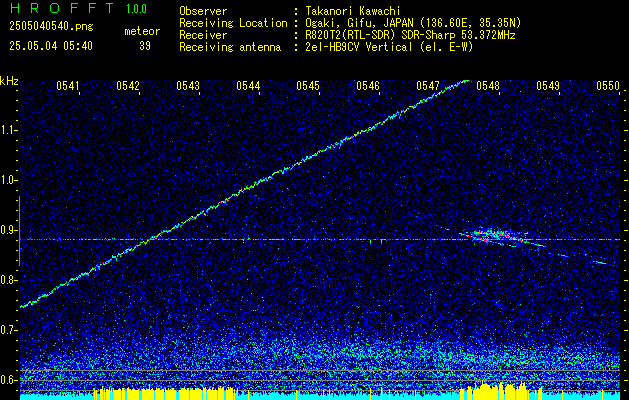Click the 0546 time marker

(x=368, y=86)
